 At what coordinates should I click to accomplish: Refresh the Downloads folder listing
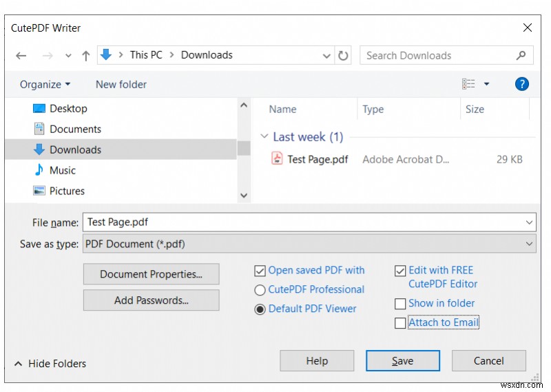[x=343, y=56]
